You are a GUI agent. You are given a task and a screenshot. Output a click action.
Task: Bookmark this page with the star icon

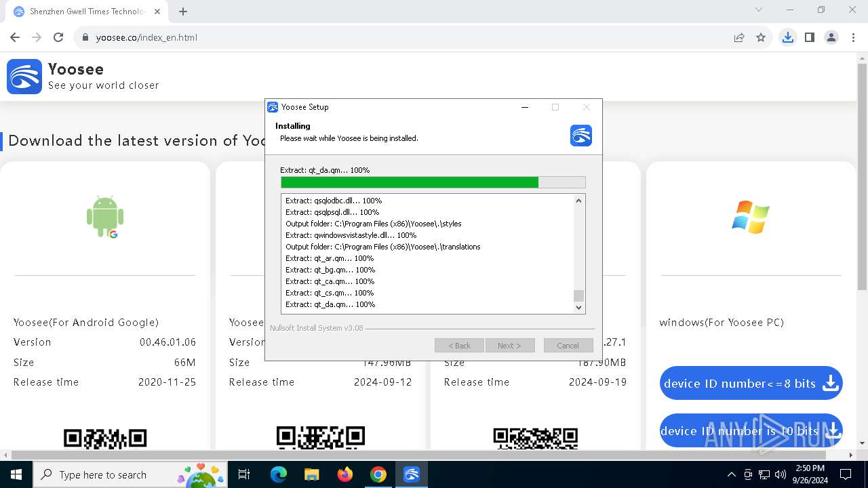coord(761,37)
